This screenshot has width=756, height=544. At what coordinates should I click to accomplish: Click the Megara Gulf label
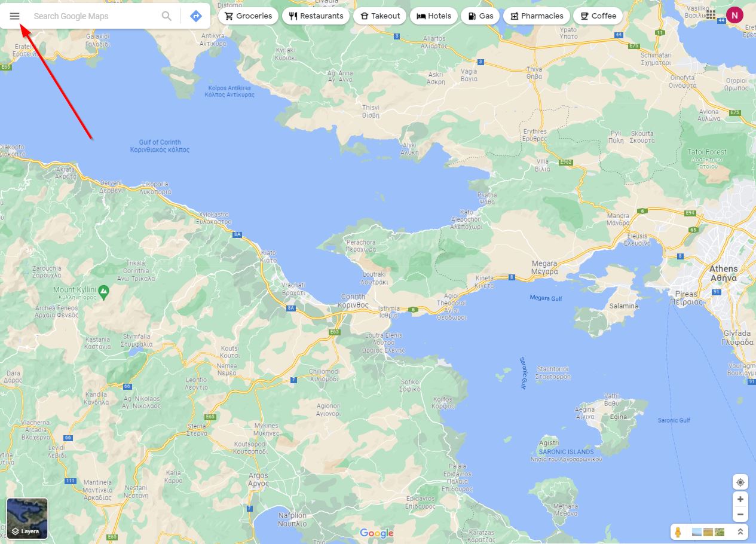pos(546,298)
